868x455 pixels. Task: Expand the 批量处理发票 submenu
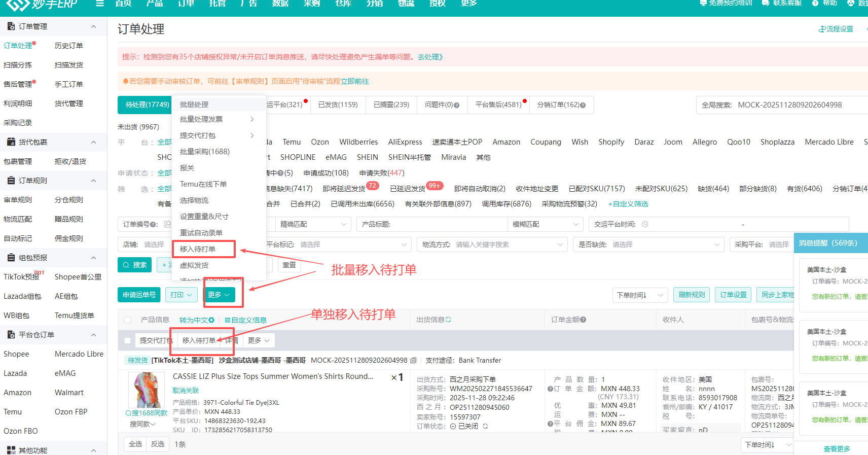(x=219, y=119)
